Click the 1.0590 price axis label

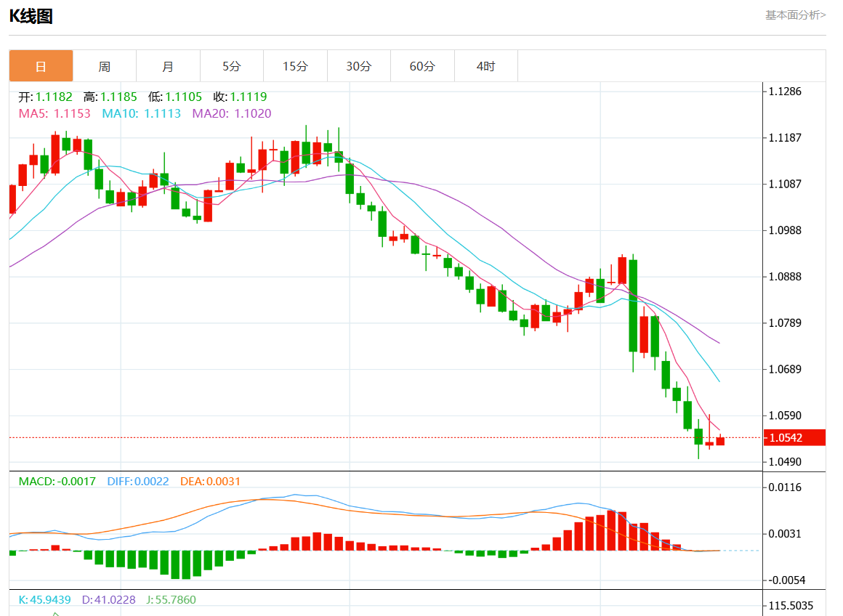click(785, 416)
